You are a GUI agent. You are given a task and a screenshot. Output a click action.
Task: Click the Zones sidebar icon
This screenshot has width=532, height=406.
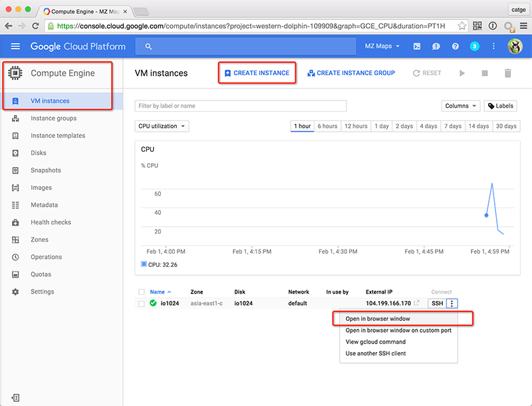[15, 240]
